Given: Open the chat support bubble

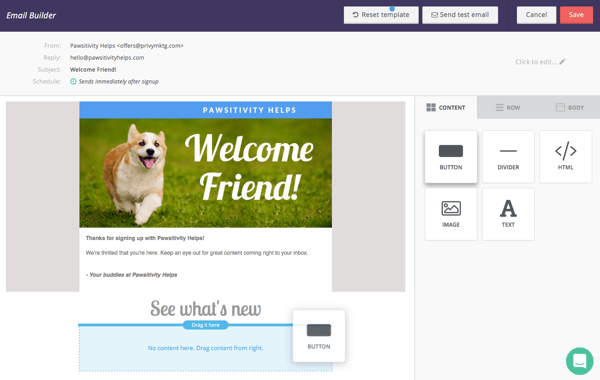Looking at the screenshot, I should pos(580,361).
